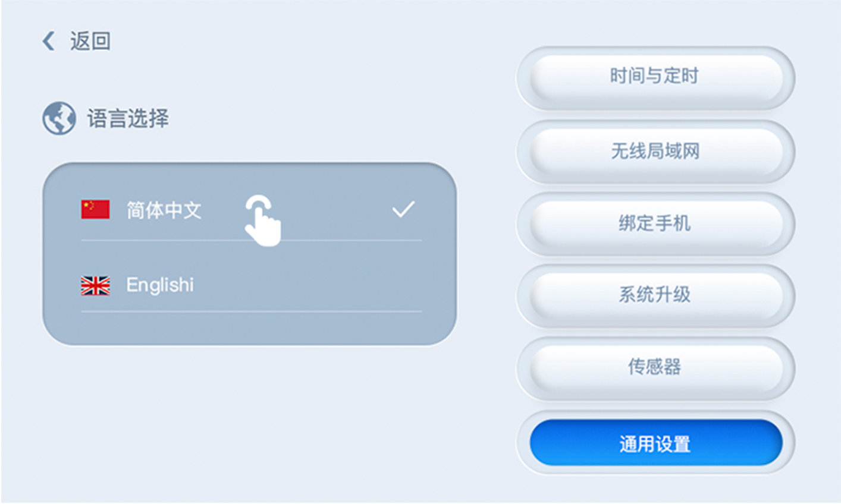
Task: Click the Chinese flag icon
Action: [95, 209]
